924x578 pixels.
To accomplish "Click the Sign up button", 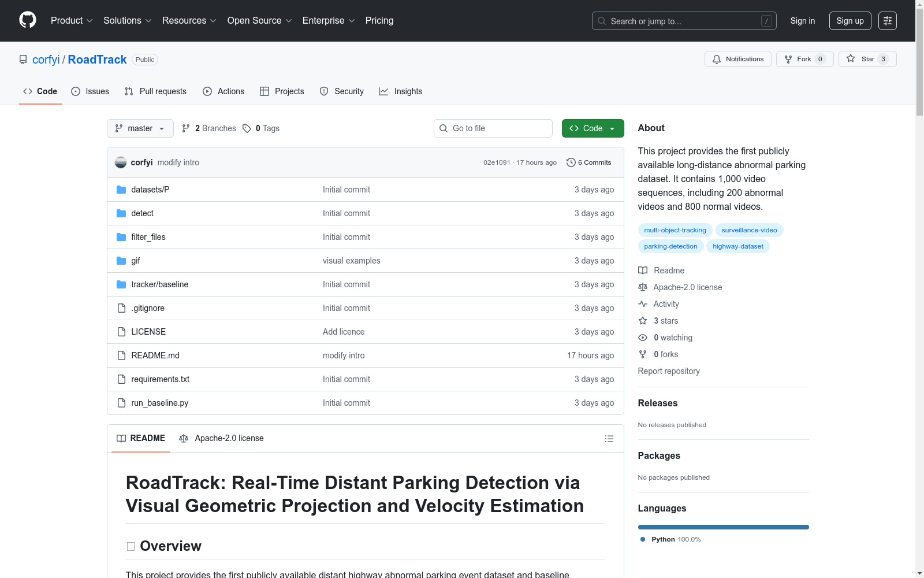I will point(850,21).
